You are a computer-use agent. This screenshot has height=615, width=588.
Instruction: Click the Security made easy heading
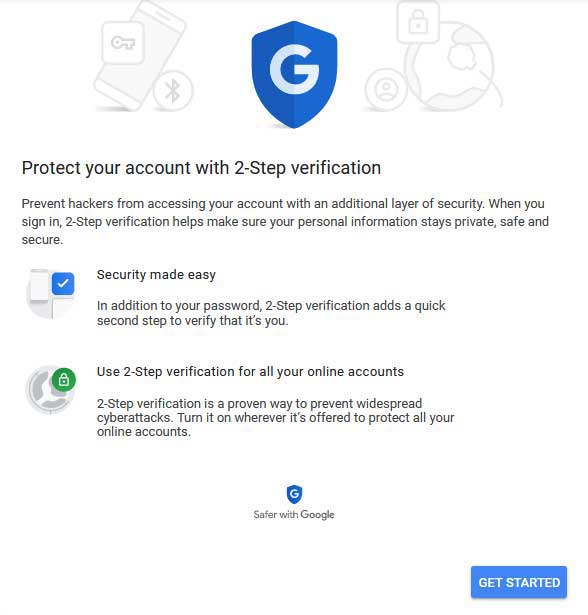[156, 275]
